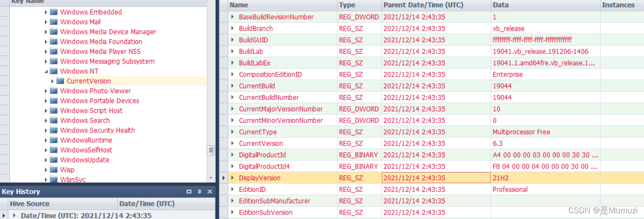Select the CurrentBuildNumber value name
The image size is (644, 219).
point(269,97)
